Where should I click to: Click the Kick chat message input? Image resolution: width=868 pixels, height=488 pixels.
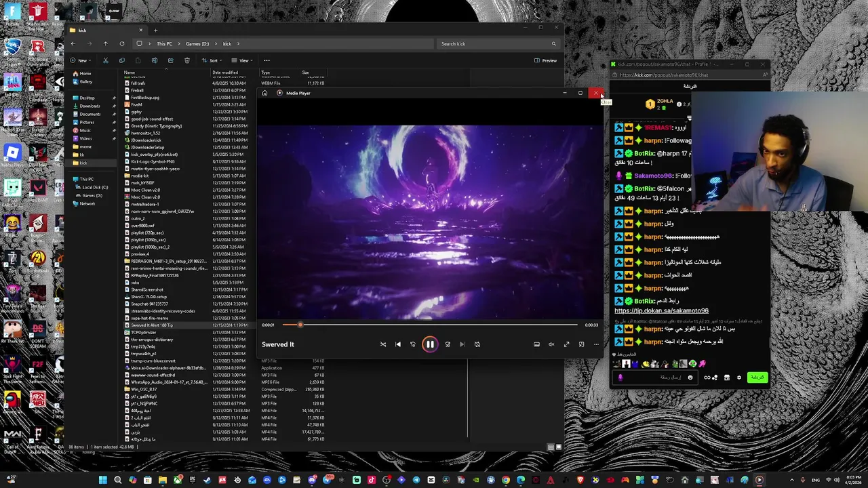[x=654, y=378]
